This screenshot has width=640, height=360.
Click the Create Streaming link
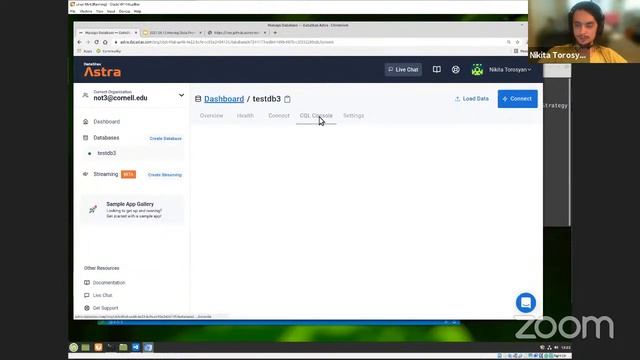[x=165, y=175]
